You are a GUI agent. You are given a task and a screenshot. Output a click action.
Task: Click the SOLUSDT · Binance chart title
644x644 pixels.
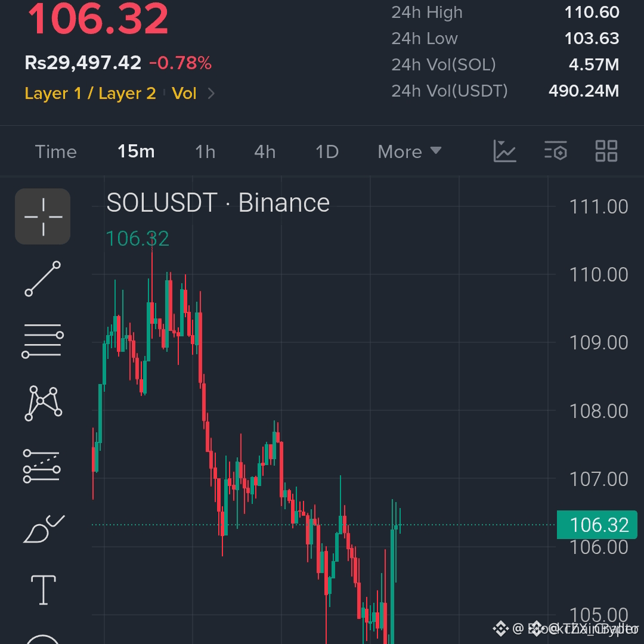click(x=218, y=203)
